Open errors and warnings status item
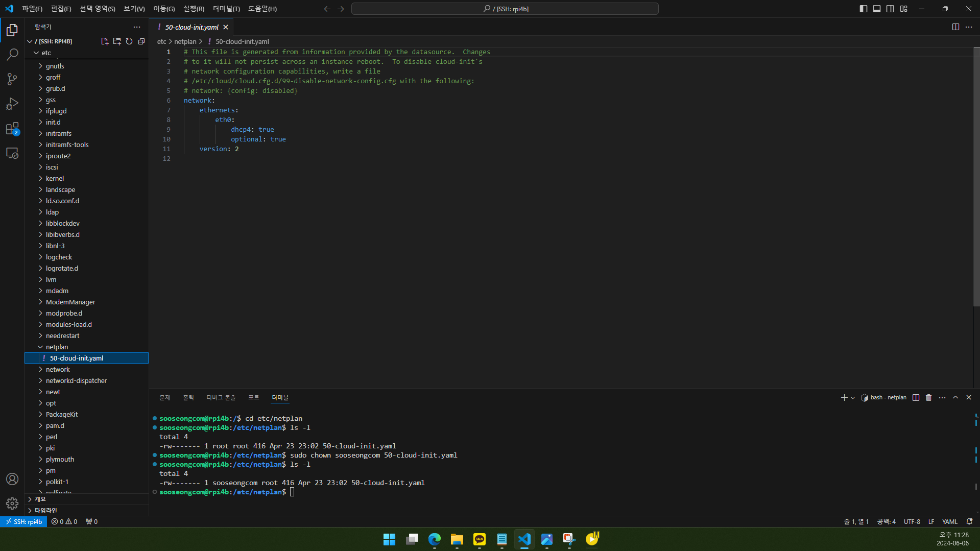980x551 pixels. (x=64, y=521)
